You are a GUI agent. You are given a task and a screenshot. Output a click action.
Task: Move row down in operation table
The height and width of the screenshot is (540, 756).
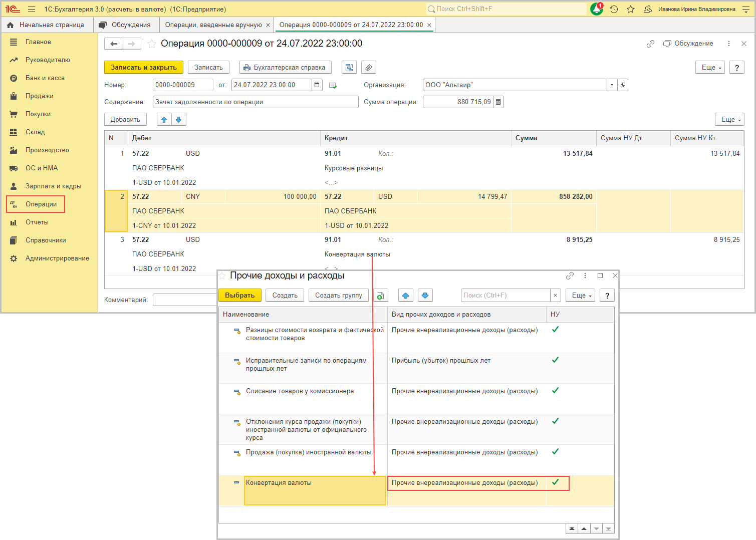(x=178, y=120)
